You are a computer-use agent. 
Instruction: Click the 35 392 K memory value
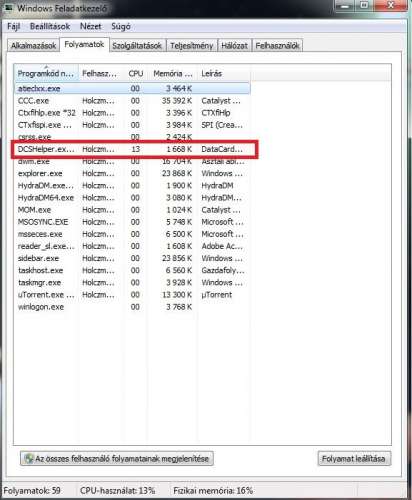(177, 101)
